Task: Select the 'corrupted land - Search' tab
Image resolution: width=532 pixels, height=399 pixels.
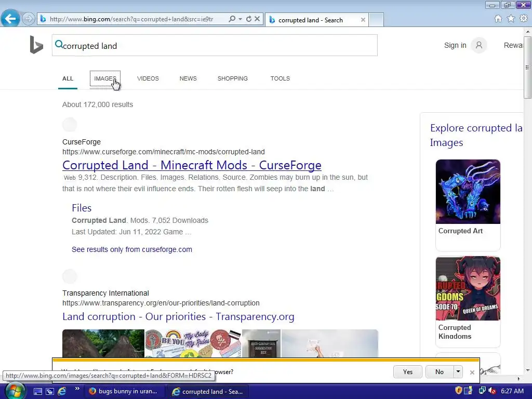Action: point(311,20)
